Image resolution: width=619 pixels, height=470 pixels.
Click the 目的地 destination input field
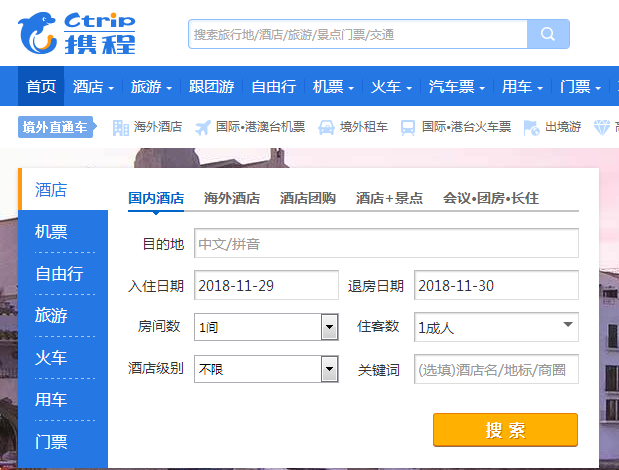coord(386,243)
